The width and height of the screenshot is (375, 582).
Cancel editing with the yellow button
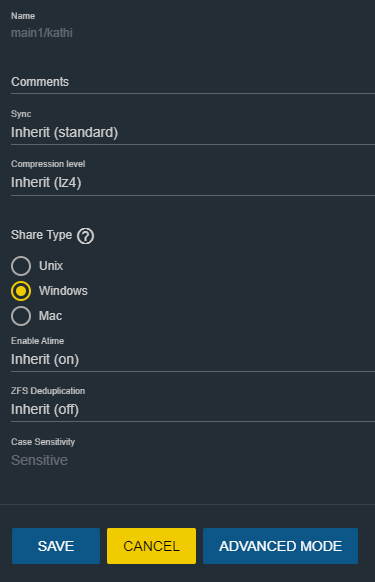151,546
